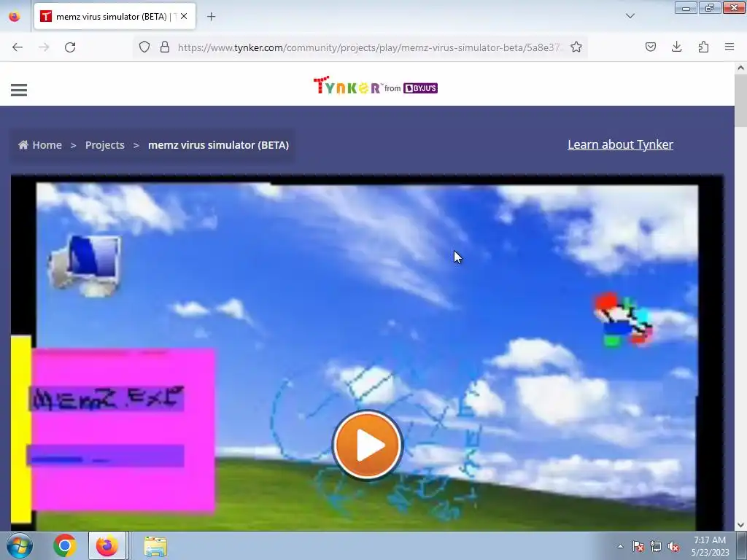Open the Firefox extensions menu
The height and width of the screenshot is (560, 747).
tap(703, 47)
